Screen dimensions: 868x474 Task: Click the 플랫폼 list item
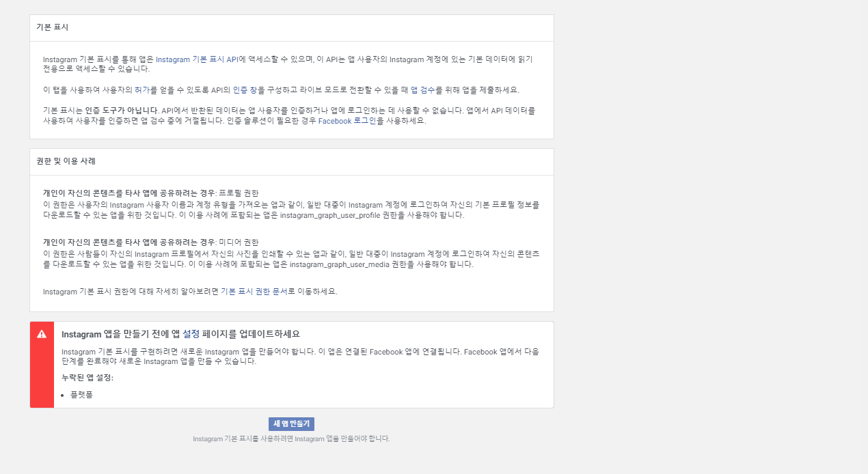[81, 395]
